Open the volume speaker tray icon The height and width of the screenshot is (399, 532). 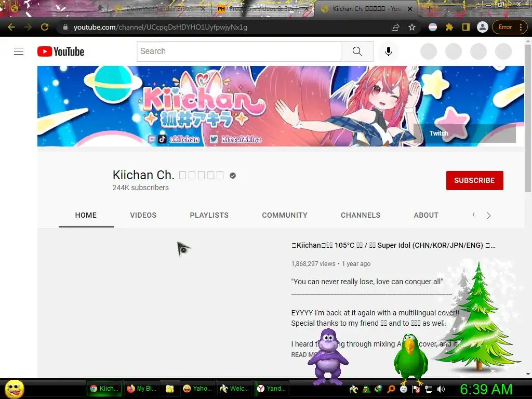click(x=441, y=390)
